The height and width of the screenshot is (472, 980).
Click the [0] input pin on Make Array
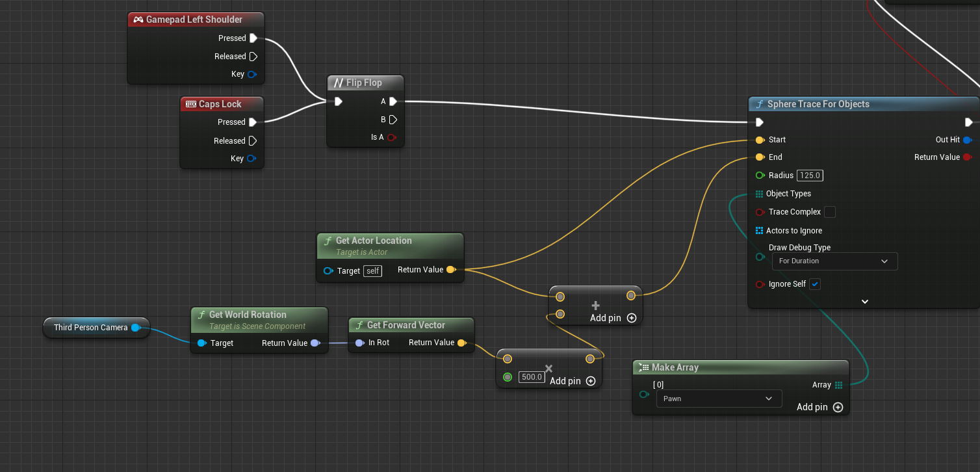[644, 395]
